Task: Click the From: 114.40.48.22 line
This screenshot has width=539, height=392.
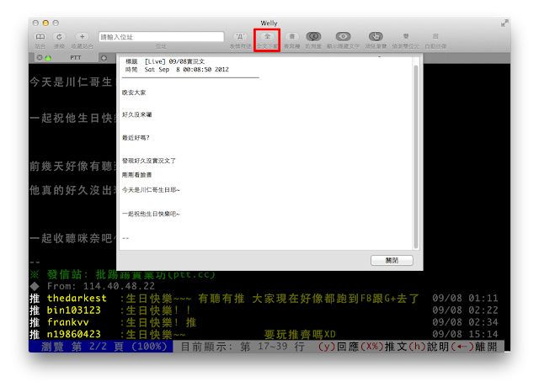Action: (x=93, y=286)
